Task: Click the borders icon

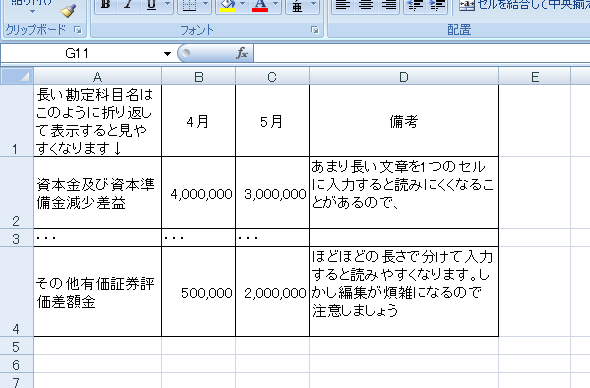Action: (190, 5)
